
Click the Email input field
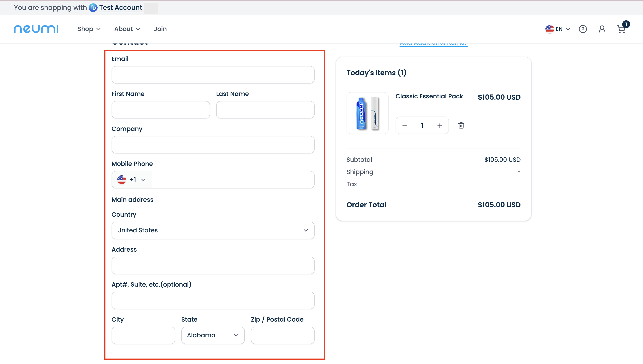(x=213, y=75)
